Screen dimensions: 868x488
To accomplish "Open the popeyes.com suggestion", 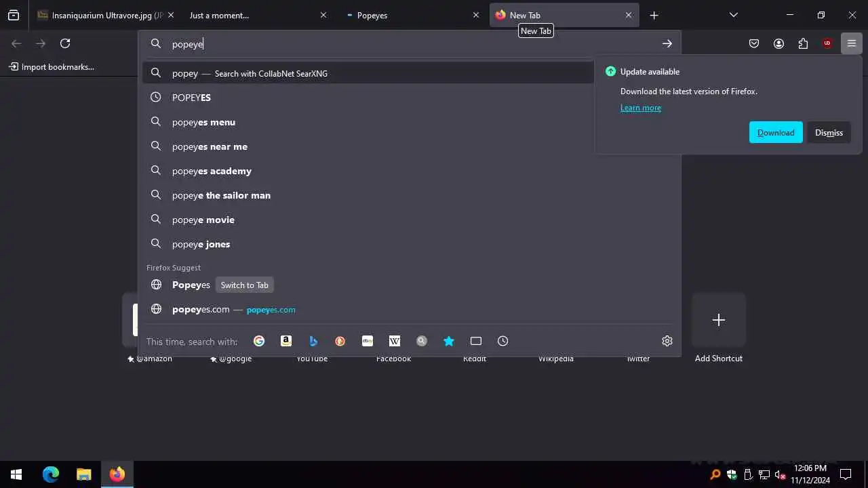I will coord(410,310).
